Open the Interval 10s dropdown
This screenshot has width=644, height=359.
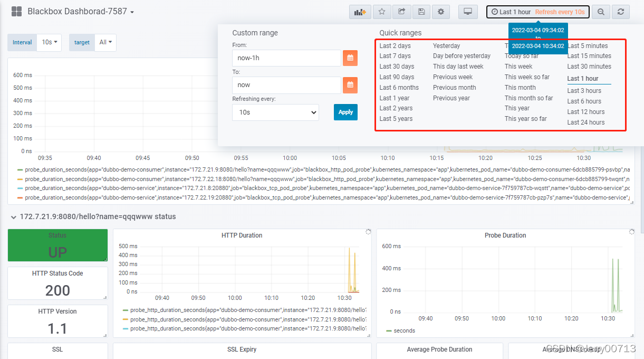(x=49, y=42)
